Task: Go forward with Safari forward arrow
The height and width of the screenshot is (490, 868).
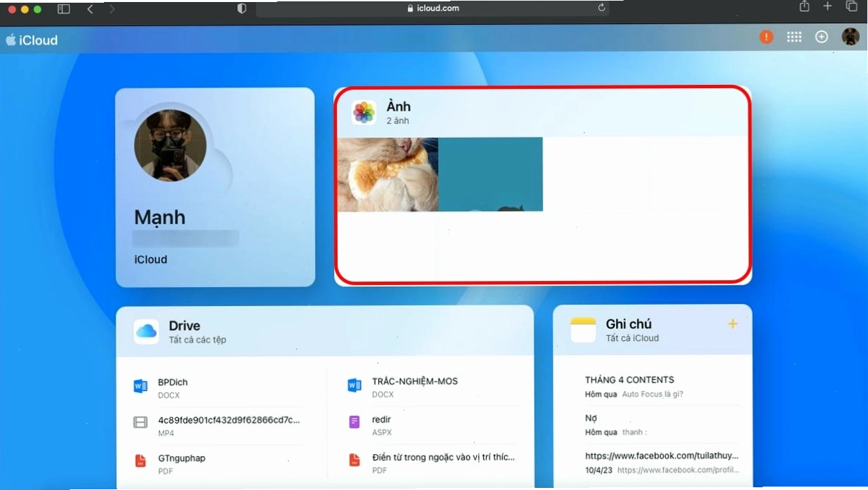Action: point(112,8)
